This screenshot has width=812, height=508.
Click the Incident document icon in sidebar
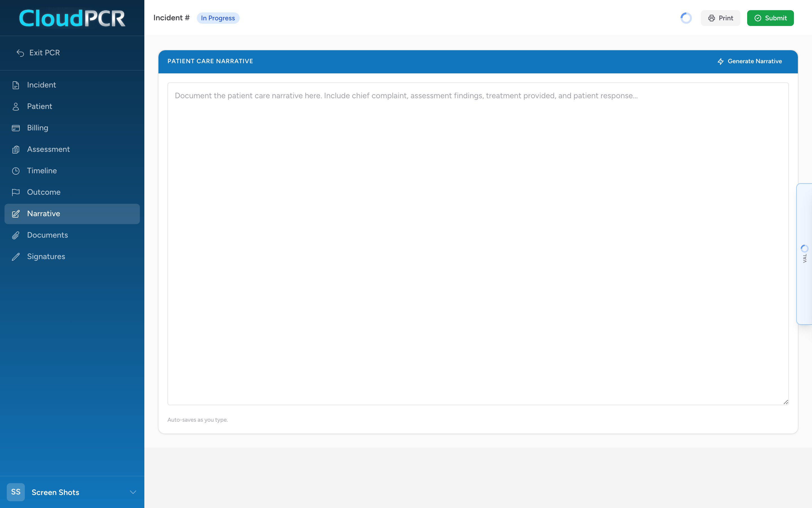[x=16, y=85]
